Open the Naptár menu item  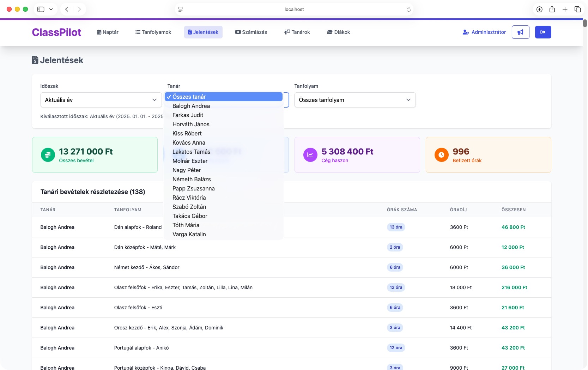(x=108, y=32)
